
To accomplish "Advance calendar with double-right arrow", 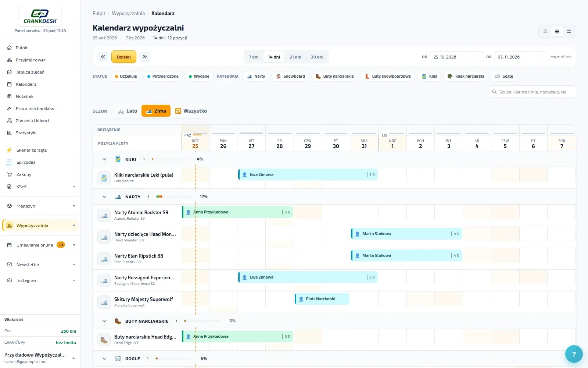I will tap(145, 57).
